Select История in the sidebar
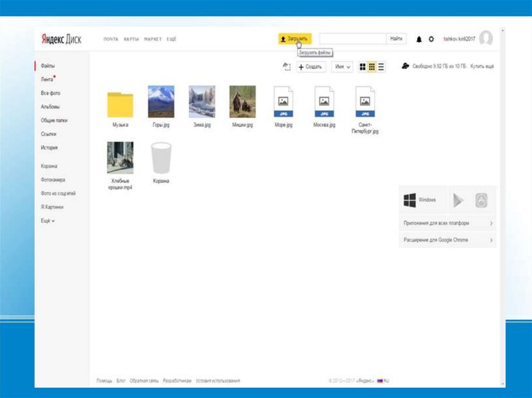 point(49,147)
